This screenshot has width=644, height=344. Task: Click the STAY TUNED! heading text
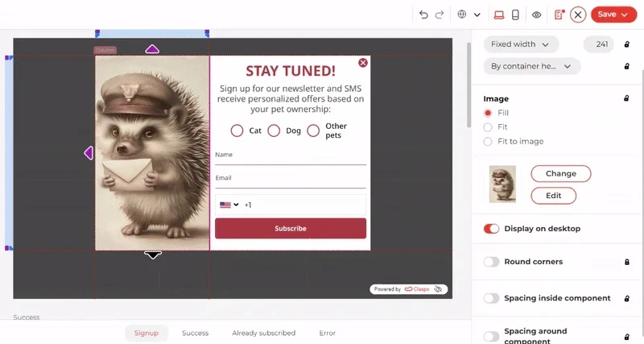tap(291, 71)
